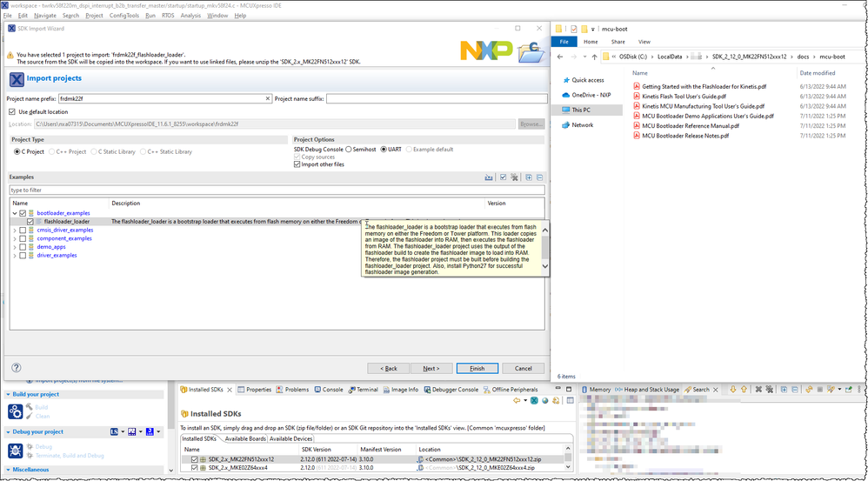The height and width of the screenshot is (481, 868).
Task: Click the Debug bug icon in Quickstart
Action: pyautogui.click(x=15, y=451)
